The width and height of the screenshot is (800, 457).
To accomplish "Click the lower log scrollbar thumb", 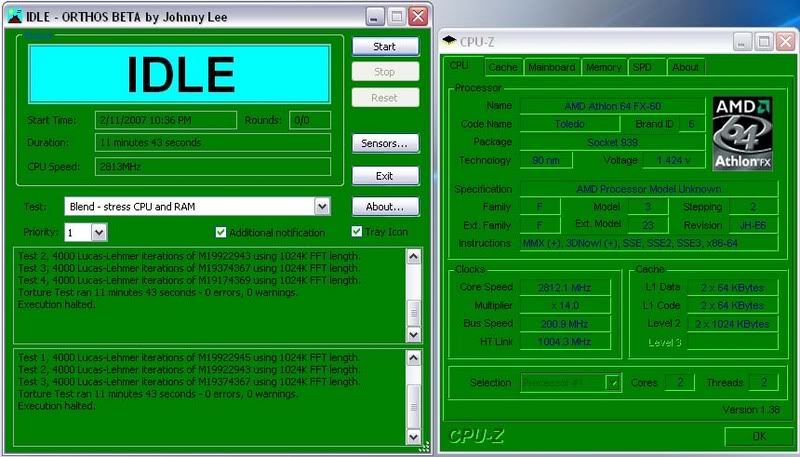I will tap(414, 407).
